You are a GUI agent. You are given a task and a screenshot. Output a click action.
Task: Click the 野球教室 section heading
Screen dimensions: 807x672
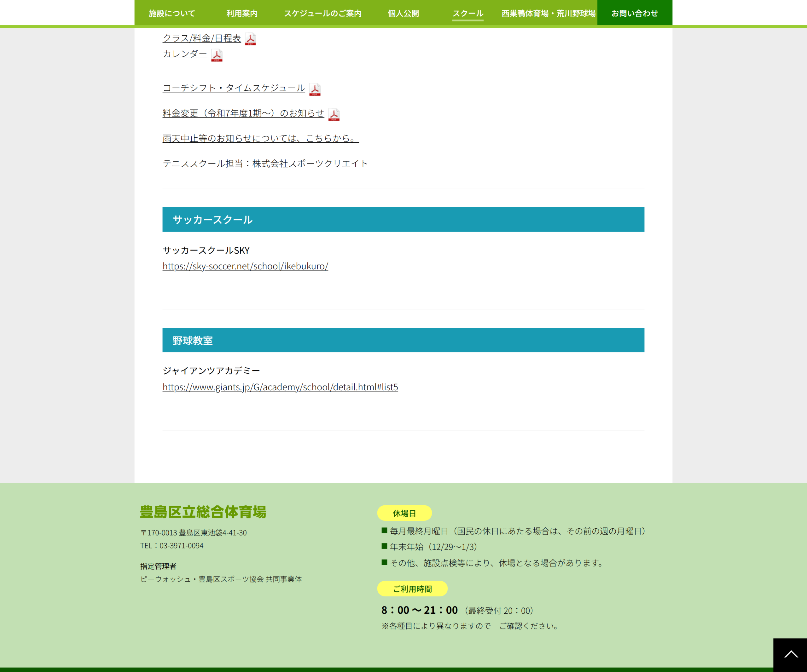click(403, 340)
